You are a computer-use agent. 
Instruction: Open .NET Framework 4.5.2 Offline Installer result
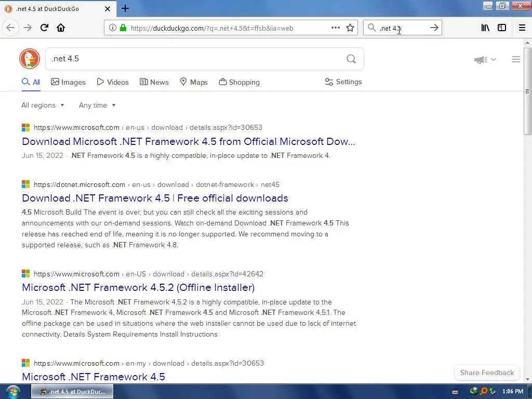point(138,287)
